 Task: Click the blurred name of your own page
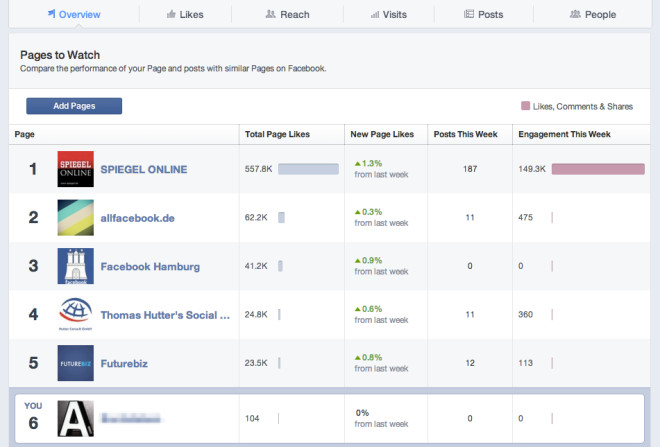(x=130, y=418)
